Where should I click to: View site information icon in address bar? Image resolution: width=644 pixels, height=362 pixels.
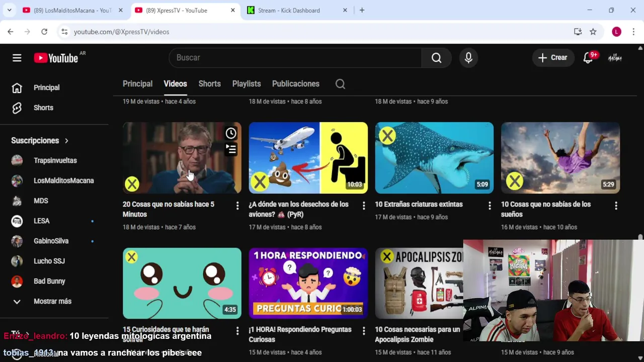64,32
